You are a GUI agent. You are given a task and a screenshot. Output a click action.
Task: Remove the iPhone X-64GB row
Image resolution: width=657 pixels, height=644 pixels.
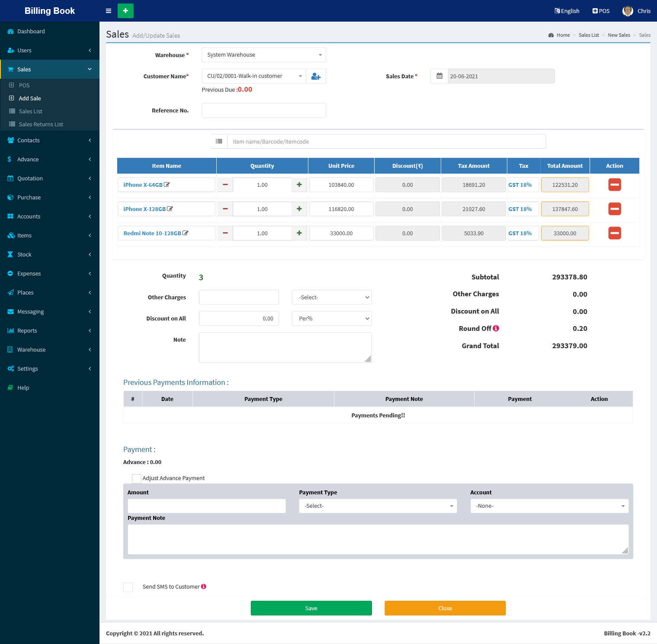pos(614,185)
